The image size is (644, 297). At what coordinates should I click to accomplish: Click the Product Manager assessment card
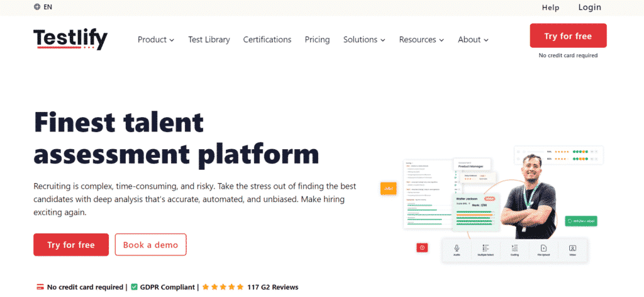coord(472,164)
